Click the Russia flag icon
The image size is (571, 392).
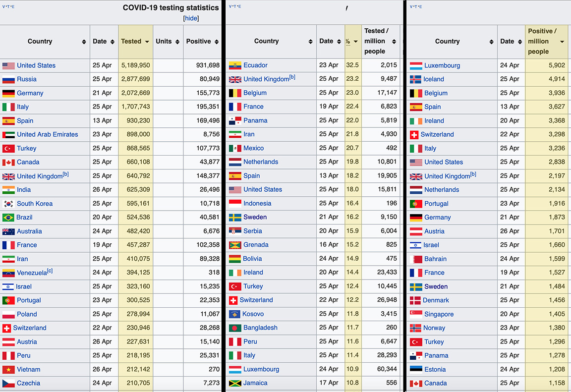coord(8,79)
